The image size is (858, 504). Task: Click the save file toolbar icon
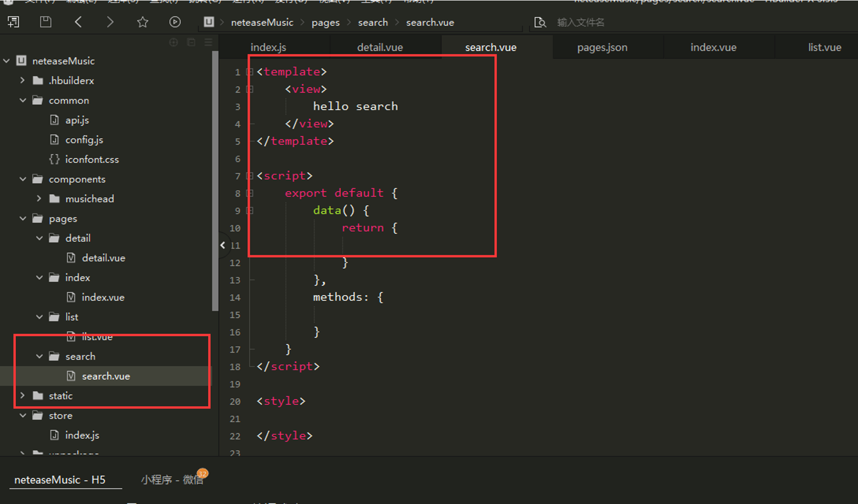coord(46,22)
